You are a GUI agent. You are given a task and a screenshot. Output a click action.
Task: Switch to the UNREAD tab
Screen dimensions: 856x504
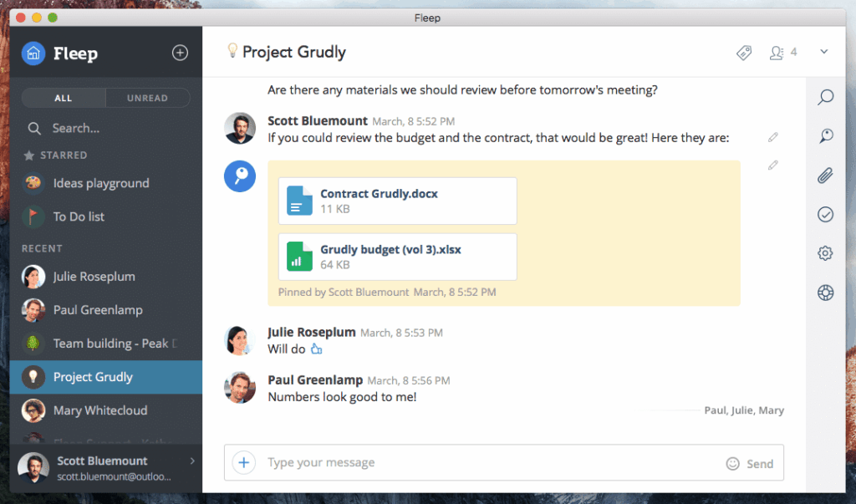point(147,98)
